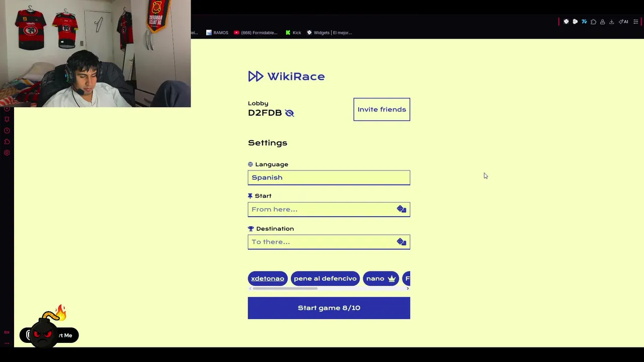644x362 pixels.
Task: Click the trophy icon beside Destination
Action: tap(251, 229)
